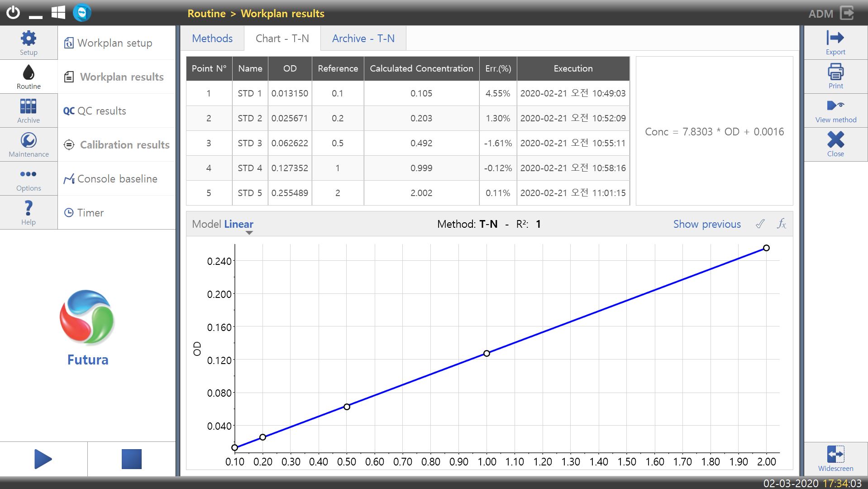Click the Point N° column header
868x489 pixels.
click(209, 68)
